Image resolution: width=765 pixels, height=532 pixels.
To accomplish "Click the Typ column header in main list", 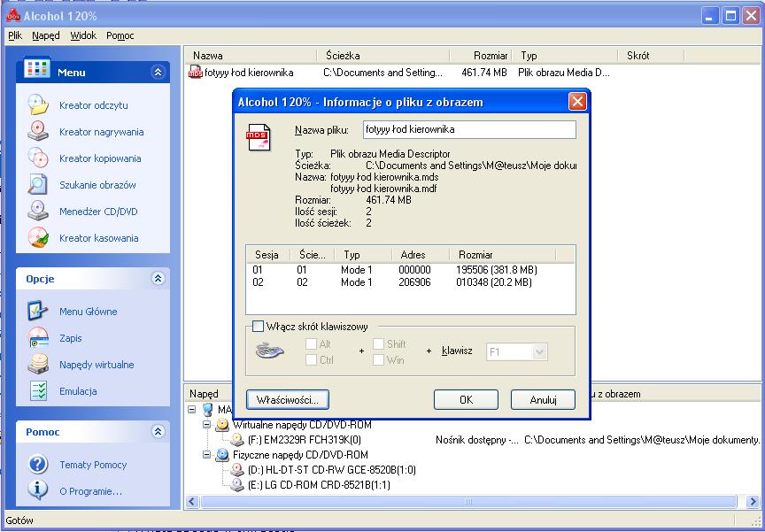I will pyautogui.click(x=565, y=56).
